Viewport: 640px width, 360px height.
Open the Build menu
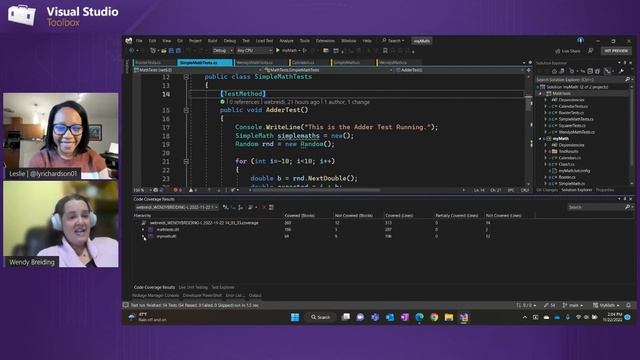[x=212, y=41]
